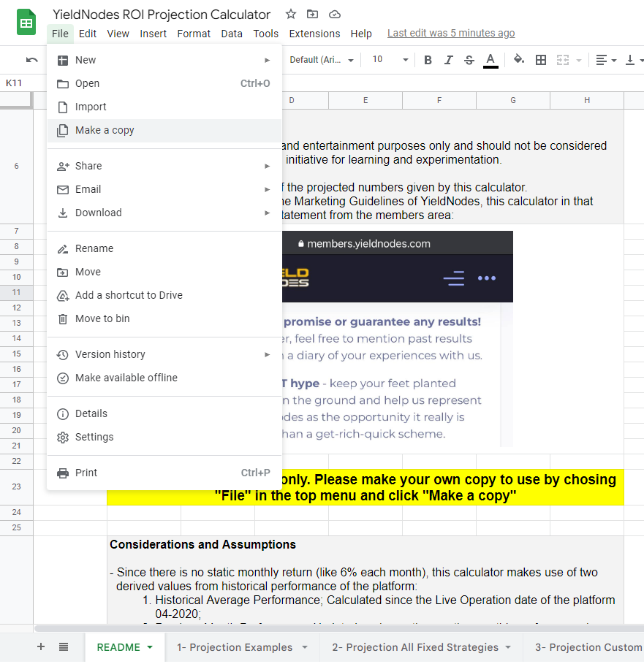Screen dimensions: 644x664
Task: Open Projection All Fixed Strategies tab arrow
Action: click(508, 647)
